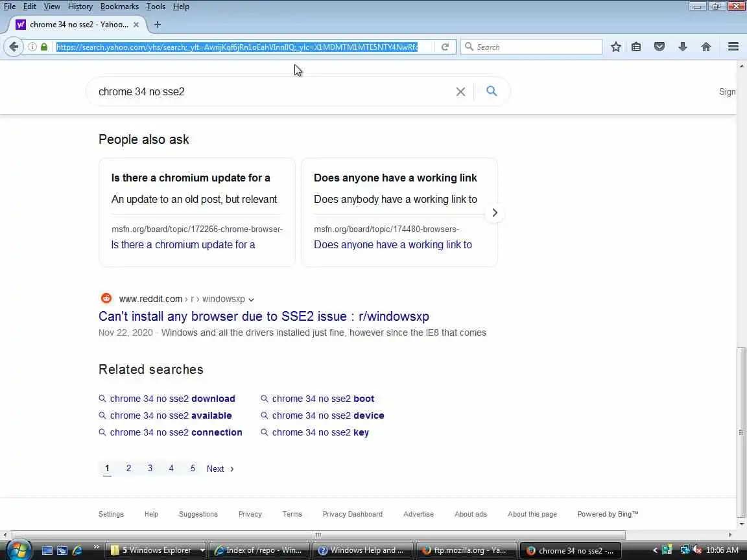Switch to Index of /repo taskbar window
747x560 pixels.
click(259, 550)
